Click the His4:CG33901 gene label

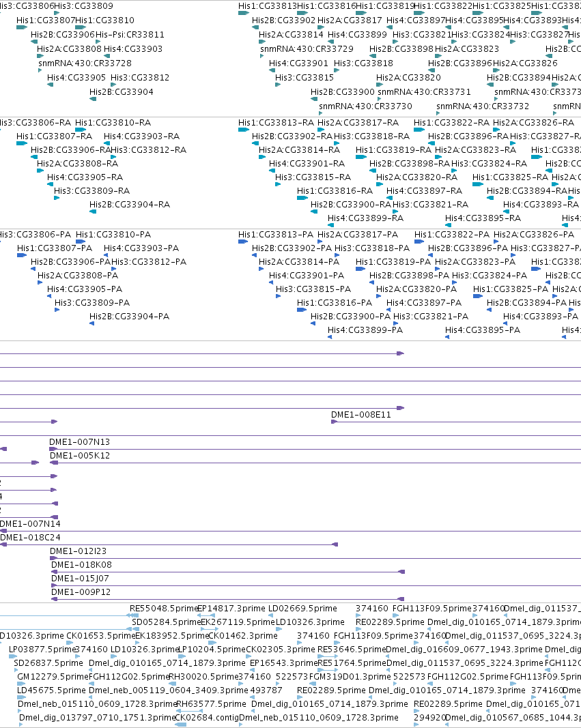point(298,63)
